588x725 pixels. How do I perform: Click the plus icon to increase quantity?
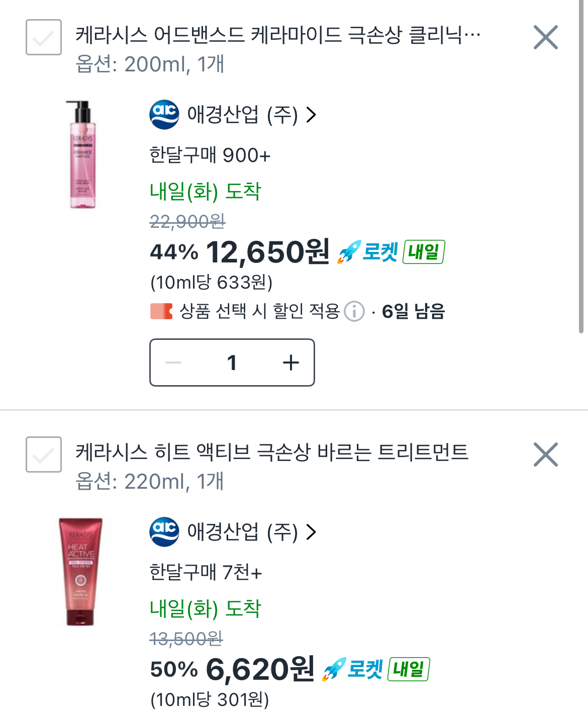[290, 362]
